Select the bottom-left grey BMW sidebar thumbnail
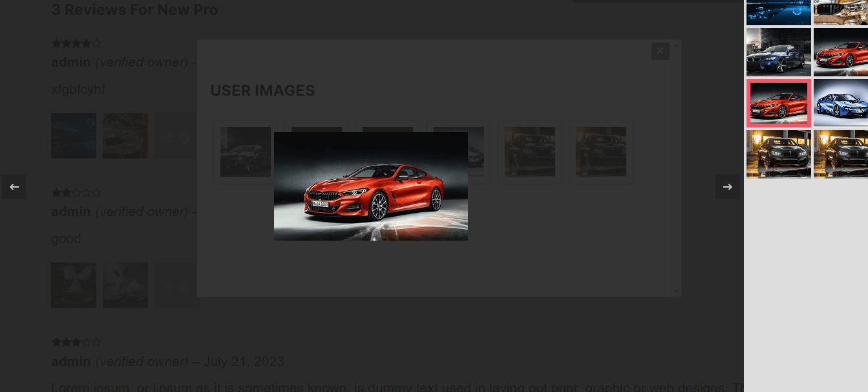Viewport: 868px width, 392px height. pyautogui.click(x=779, y=154)
